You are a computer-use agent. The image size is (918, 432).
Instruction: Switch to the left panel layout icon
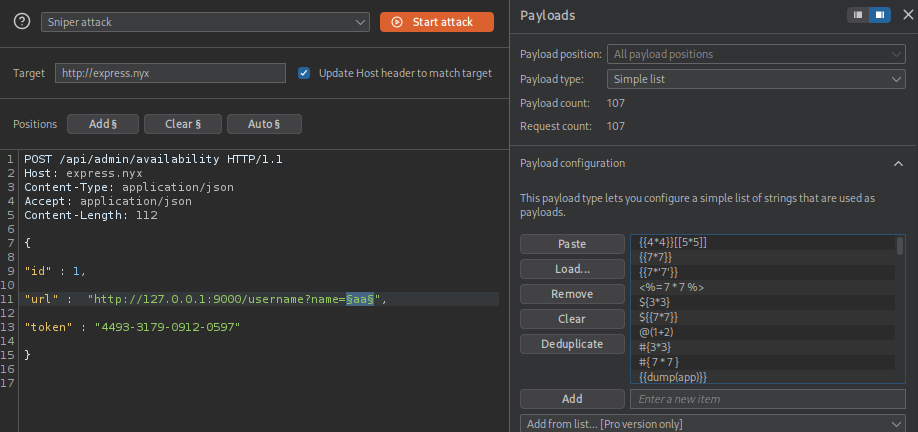click(858, 15)
